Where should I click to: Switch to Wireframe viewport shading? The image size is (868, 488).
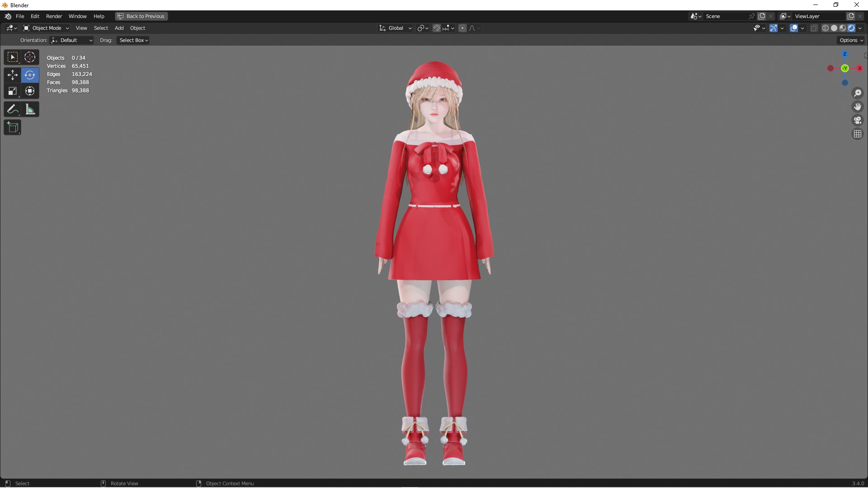point(826,28)
